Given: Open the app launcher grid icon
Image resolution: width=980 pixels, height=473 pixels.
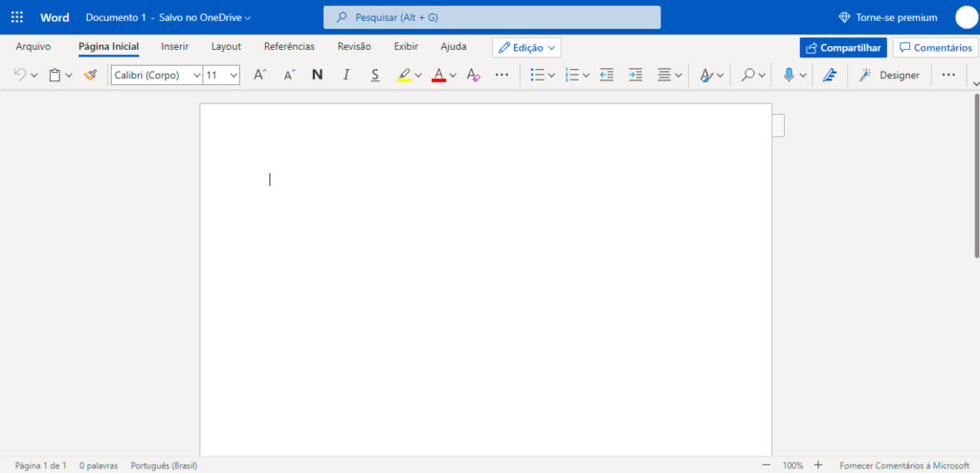Looking at the screenshot, I should [x=17, y=17].
